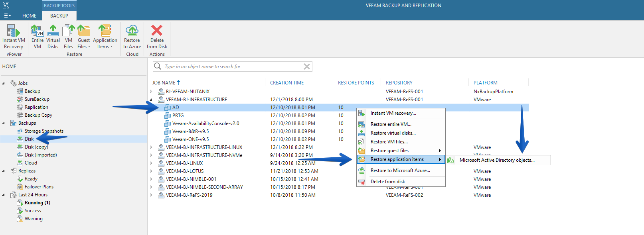Click the search field for object names
The image size is (644, 235).
pyautogui.click(x=232, y=67)
